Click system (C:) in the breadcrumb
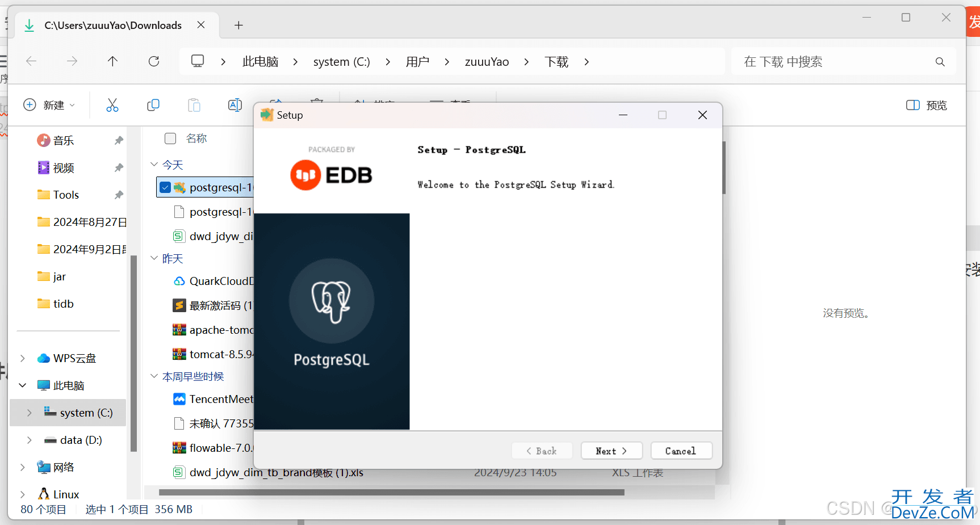Viewport: 980px width, 525px height. [341, 61]
